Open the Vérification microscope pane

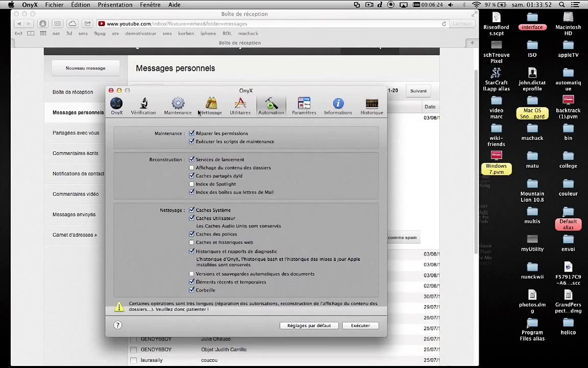tap(143, 106)
